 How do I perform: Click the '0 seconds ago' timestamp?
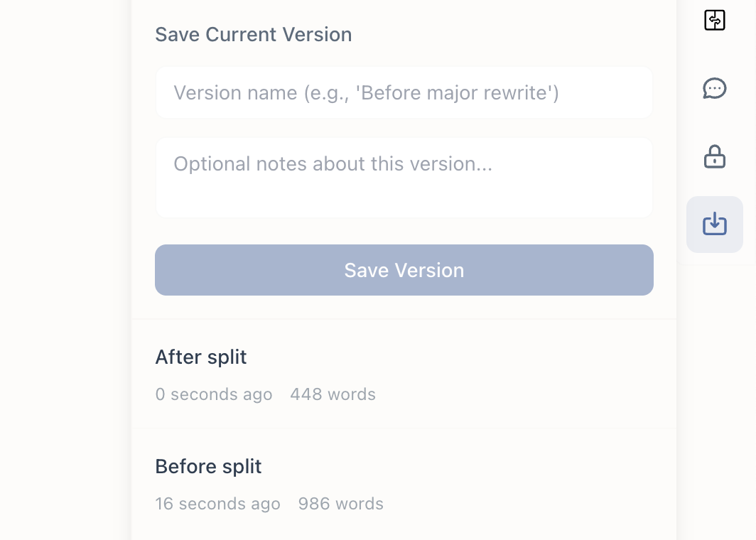[214, 394]
